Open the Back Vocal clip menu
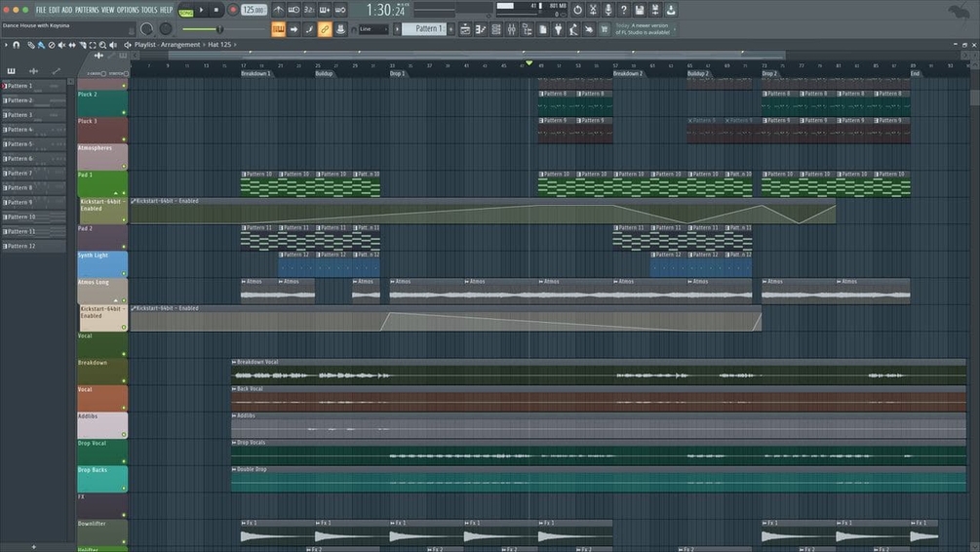 tap(234, 389)
